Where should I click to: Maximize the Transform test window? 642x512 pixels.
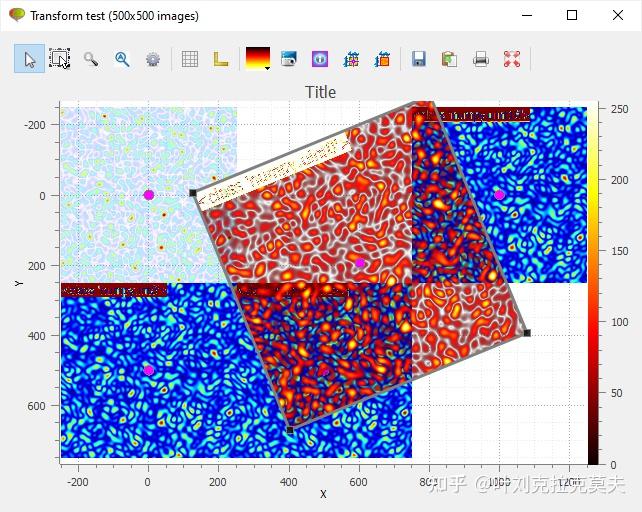572,15
